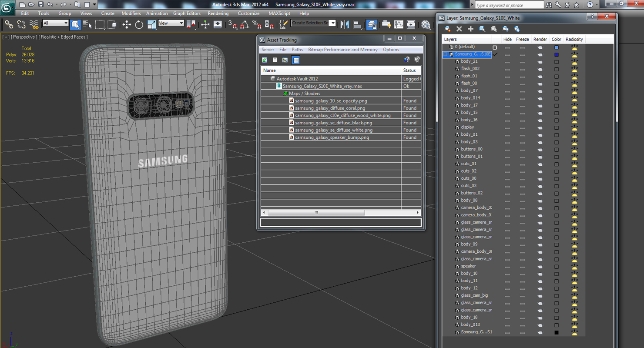Open the Material Editor icon
This screenshot has width=644, height=348.
tap(426, 25)
